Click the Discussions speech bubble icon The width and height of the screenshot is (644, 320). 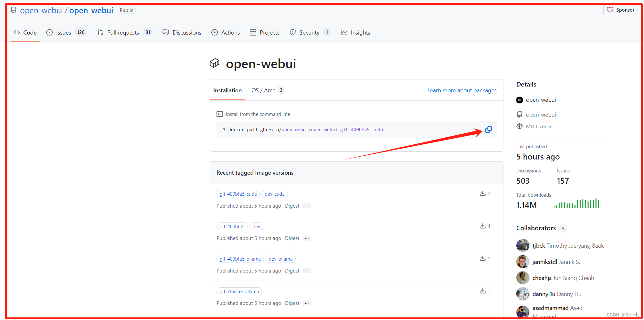pyautogui.click(x=166, y=32)
